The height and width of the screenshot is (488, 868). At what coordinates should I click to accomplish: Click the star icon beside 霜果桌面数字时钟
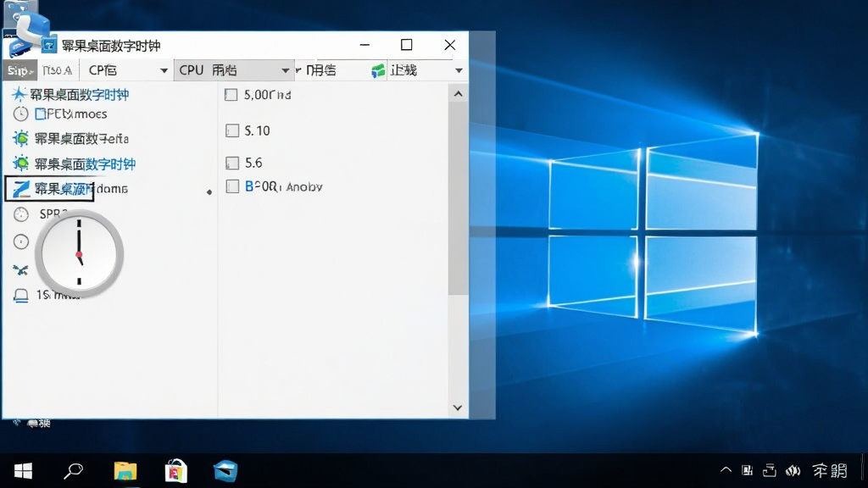tap(19, 95)
